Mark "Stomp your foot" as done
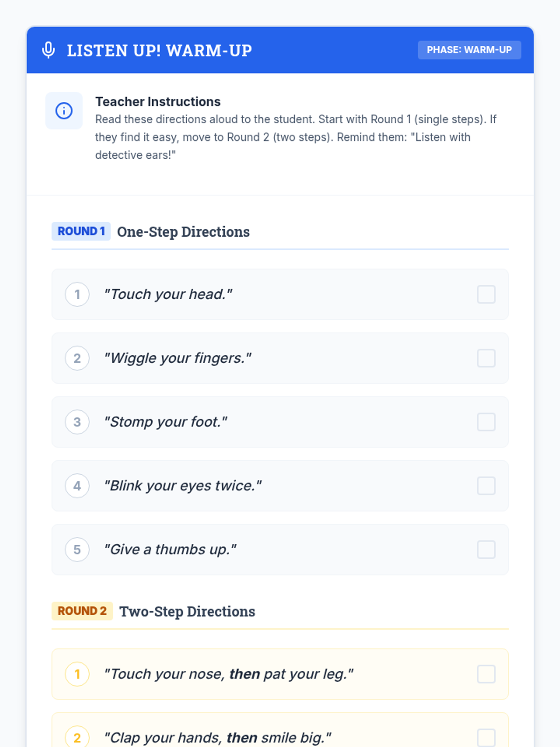560x747 pixels. click(486, 422)
